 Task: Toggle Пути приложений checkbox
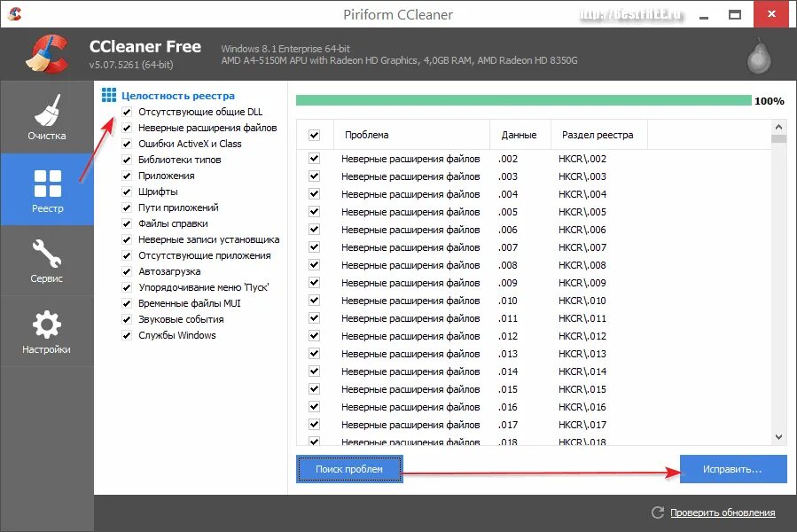tap(127, 207)
